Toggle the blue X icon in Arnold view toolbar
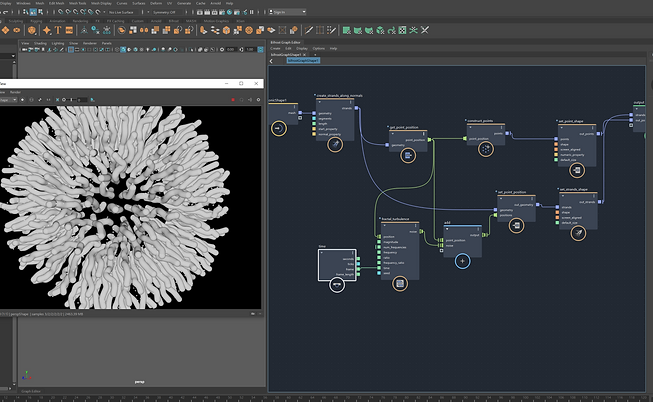This screenshot has height=402, width=653. (x=57, y=100)
